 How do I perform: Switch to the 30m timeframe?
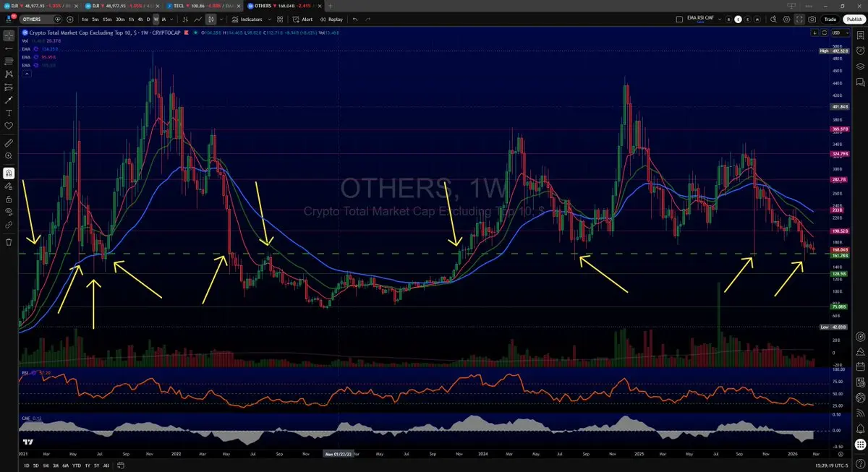(120, 20)
